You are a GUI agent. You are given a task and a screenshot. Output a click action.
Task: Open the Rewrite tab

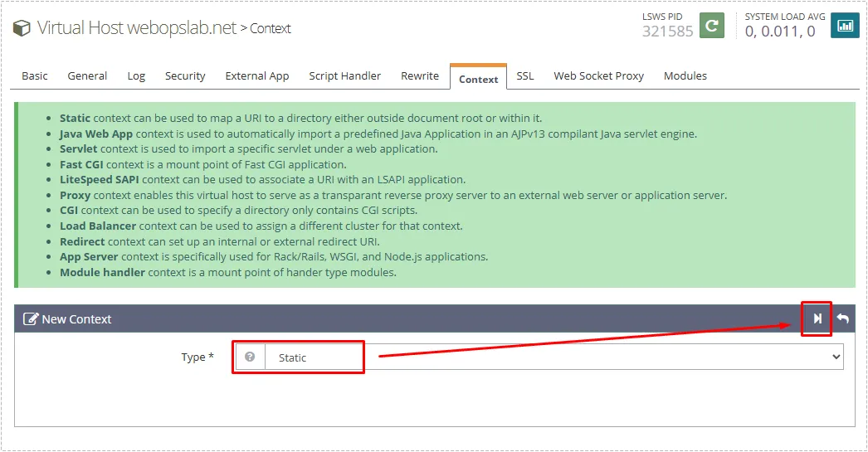(x=420, y=75)
